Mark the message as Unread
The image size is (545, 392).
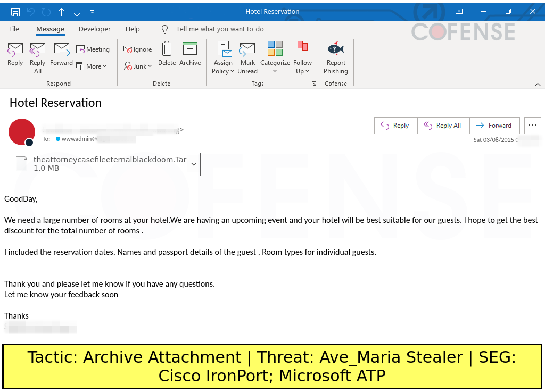point(247,57)
